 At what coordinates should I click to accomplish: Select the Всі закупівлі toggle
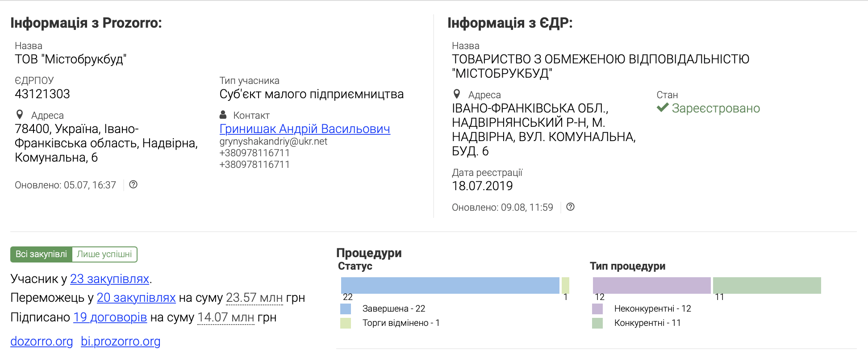coord(41,254)
